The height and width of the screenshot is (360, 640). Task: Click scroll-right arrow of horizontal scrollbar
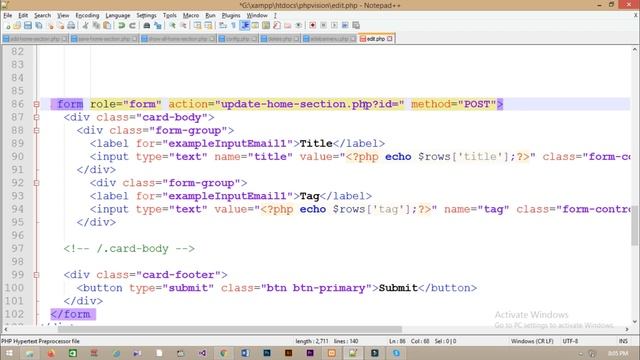(627, 329)
